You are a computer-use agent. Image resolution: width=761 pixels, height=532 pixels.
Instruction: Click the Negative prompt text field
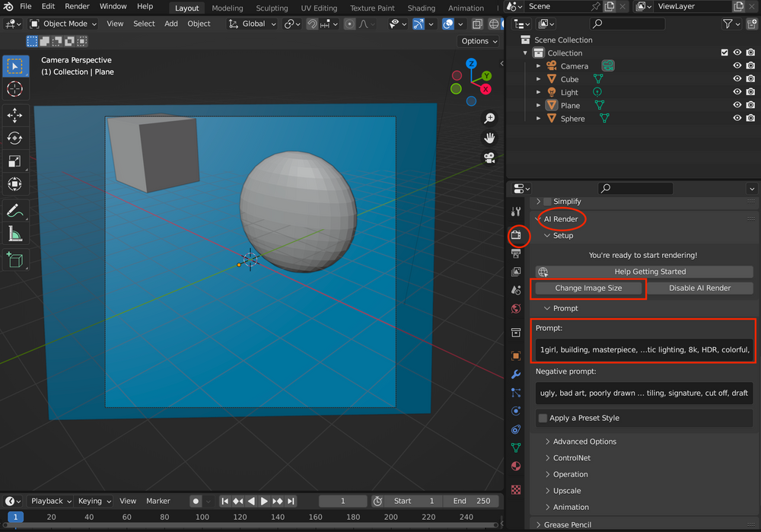click(644, 393)
